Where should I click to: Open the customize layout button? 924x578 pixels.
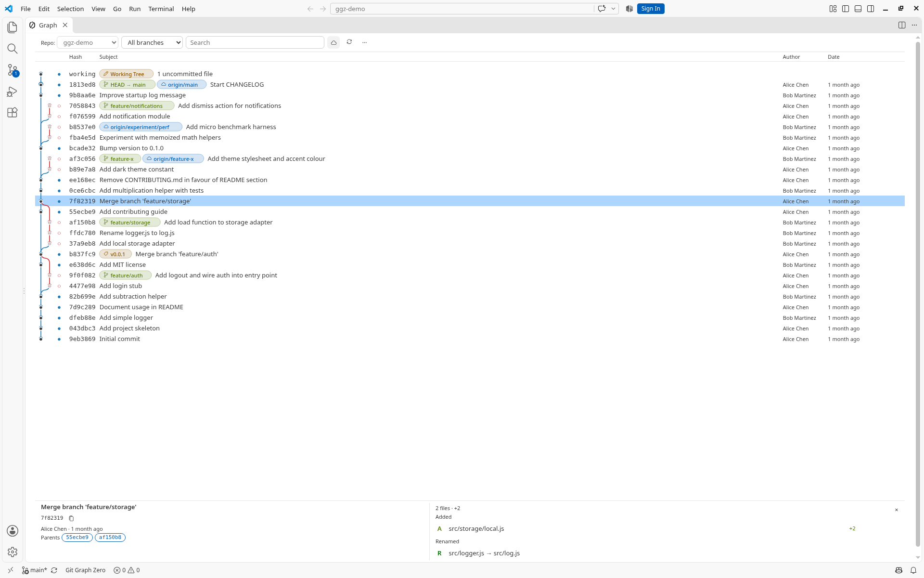point(833,9)
